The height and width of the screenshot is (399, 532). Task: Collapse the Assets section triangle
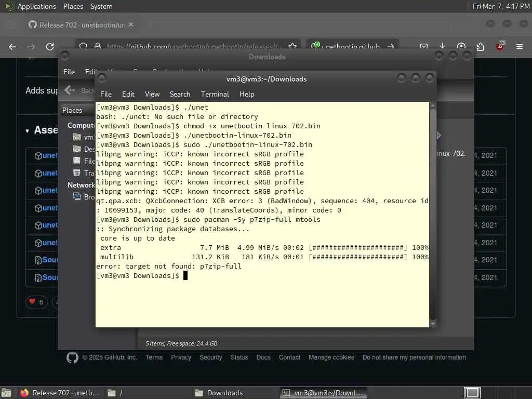pos(27,130)
